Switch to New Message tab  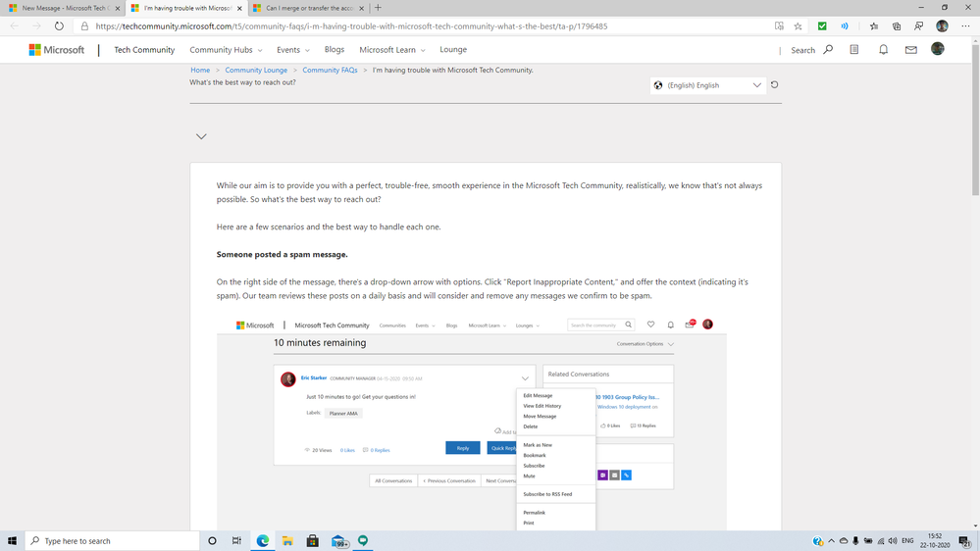(61, 8)
